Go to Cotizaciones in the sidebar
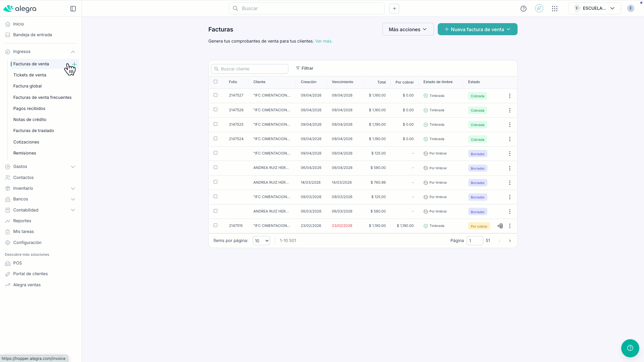The image size is (644, 362). pos(26,142)
